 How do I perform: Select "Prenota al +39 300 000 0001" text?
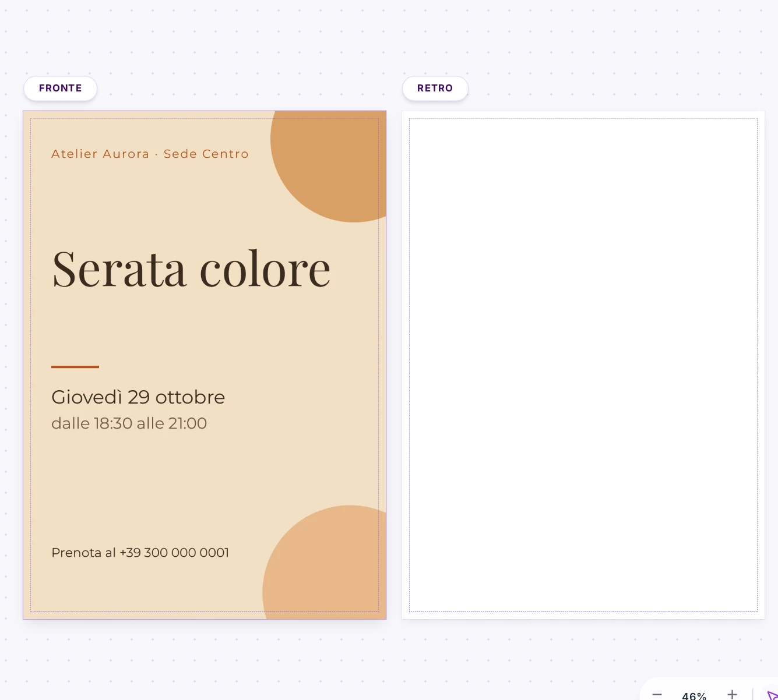(140, 553)
